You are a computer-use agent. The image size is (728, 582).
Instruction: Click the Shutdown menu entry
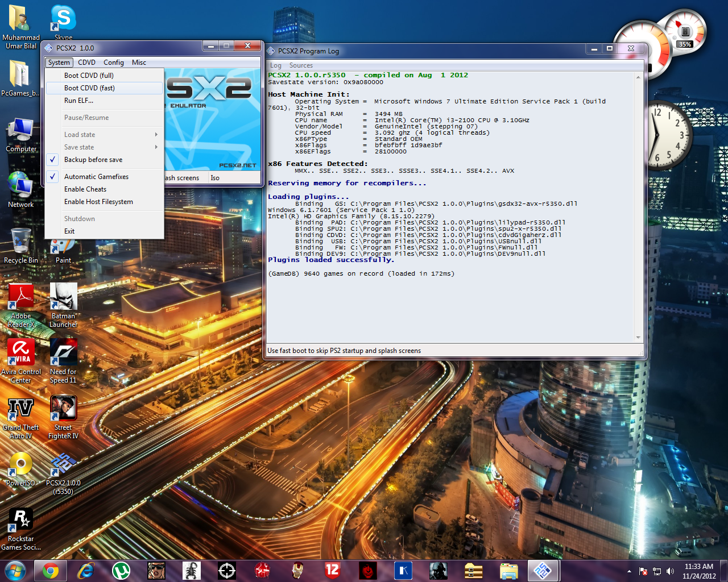104,219
